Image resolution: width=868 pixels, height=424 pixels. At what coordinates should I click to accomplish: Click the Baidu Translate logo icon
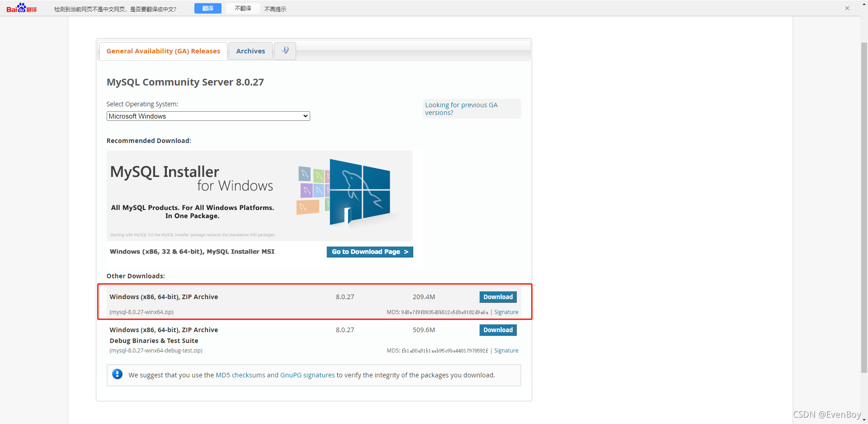pos(22,8)
